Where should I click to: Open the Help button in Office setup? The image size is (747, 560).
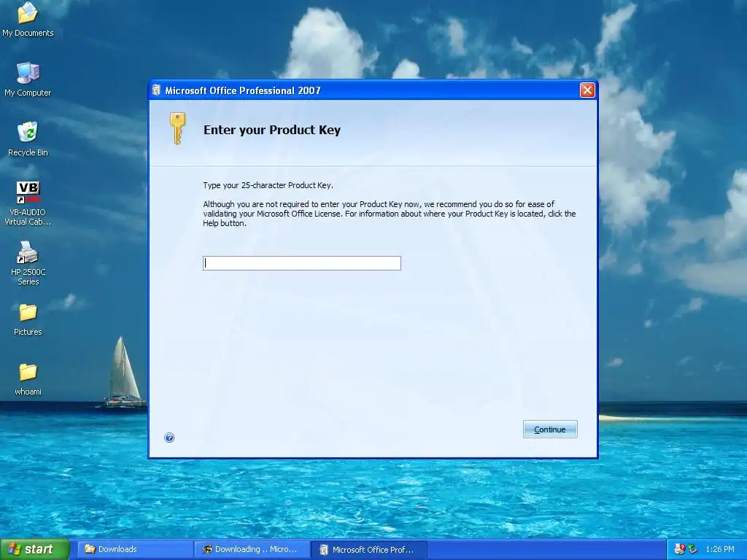(169, 437)
